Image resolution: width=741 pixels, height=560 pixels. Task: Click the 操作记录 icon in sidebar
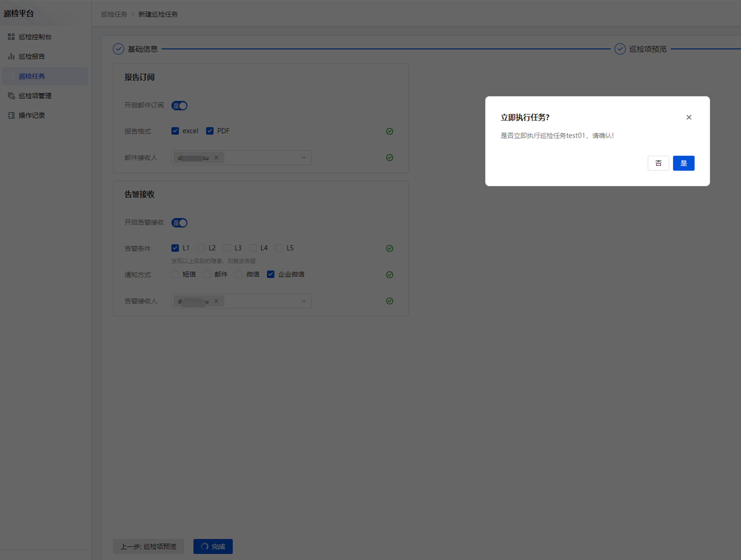[x=11, y=115]
